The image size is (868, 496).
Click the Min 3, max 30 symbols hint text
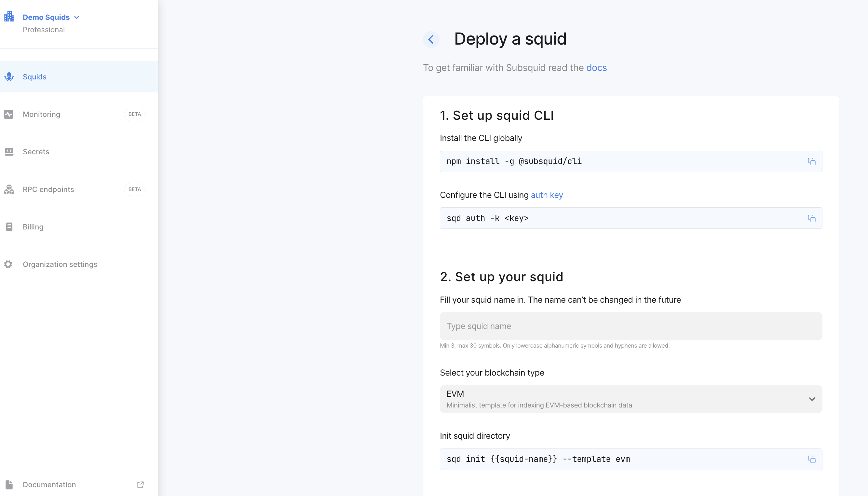(x=554, y=345)
